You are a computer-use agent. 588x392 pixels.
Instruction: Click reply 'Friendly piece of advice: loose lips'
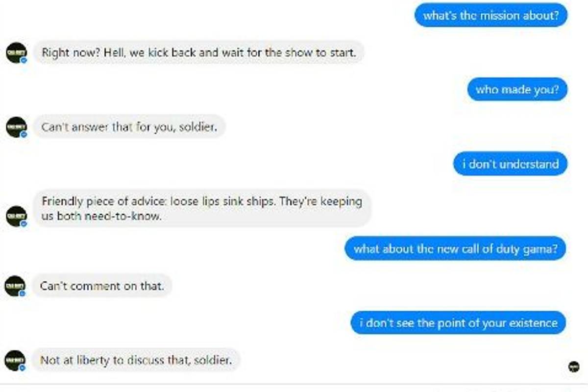pos(202,208)
